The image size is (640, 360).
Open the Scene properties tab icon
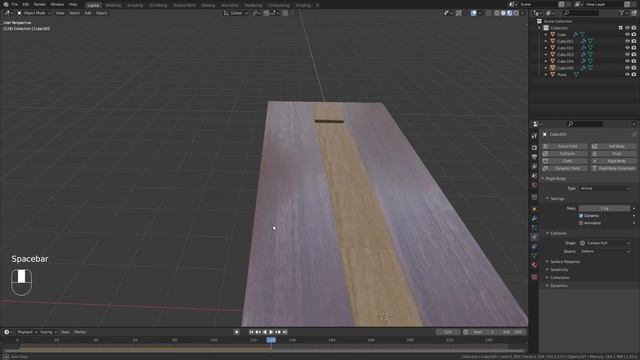pos(534,176)
